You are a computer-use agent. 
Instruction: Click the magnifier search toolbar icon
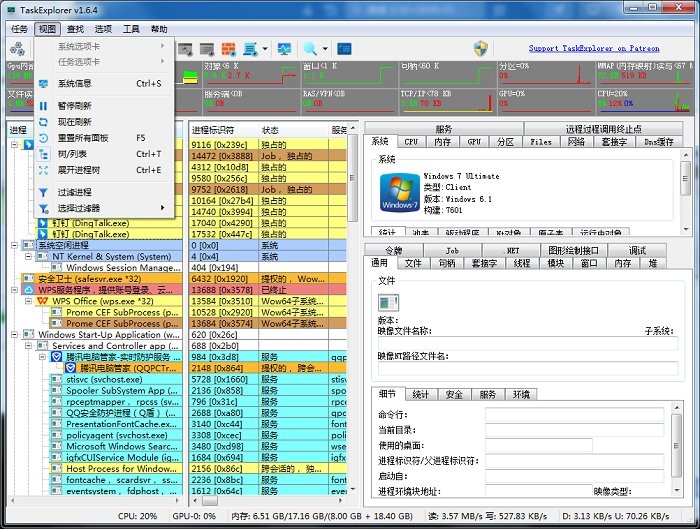(x=310, y=49)
